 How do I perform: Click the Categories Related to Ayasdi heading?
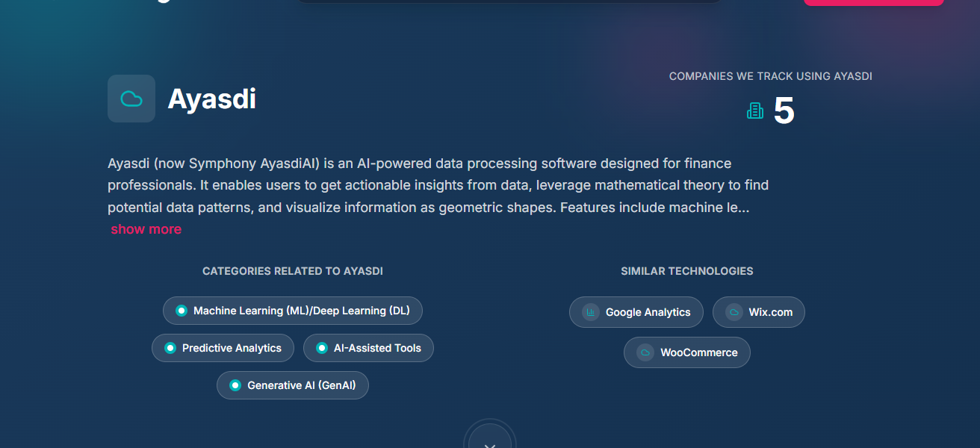(x=293, y=271)
